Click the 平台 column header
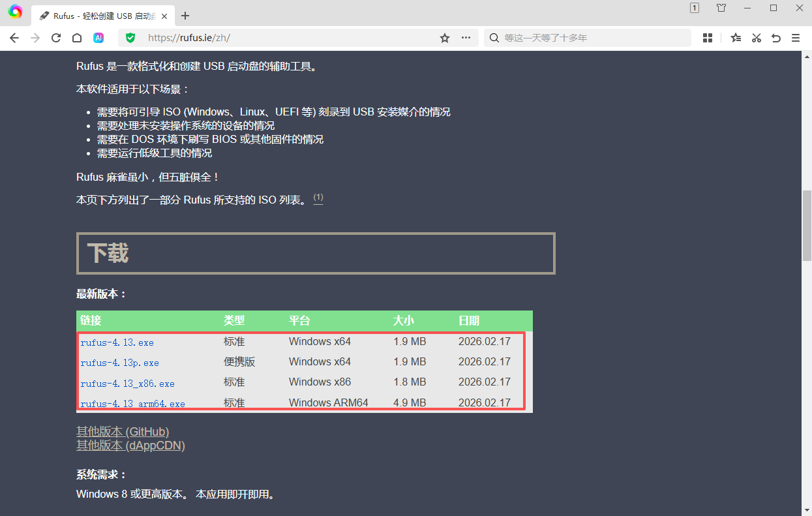This screenshot has width=812, height=516. pyautogui.click(x=299, y=320)
